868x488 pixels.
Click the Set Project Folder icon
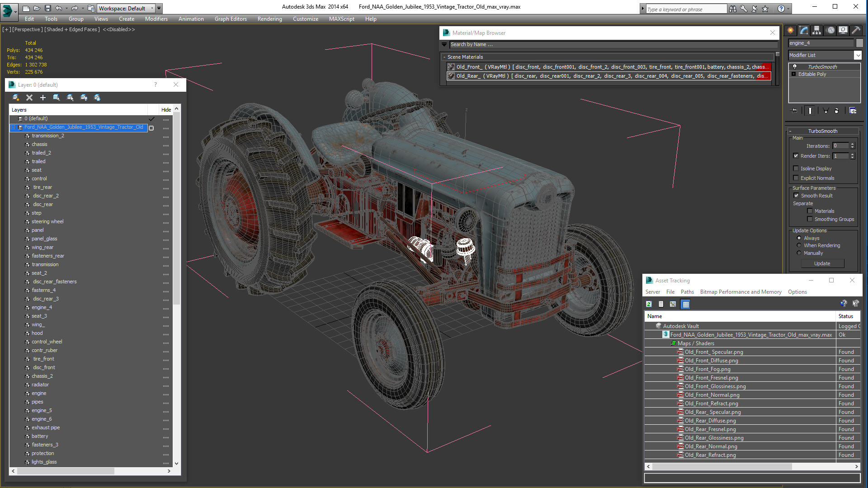point(91,8)
